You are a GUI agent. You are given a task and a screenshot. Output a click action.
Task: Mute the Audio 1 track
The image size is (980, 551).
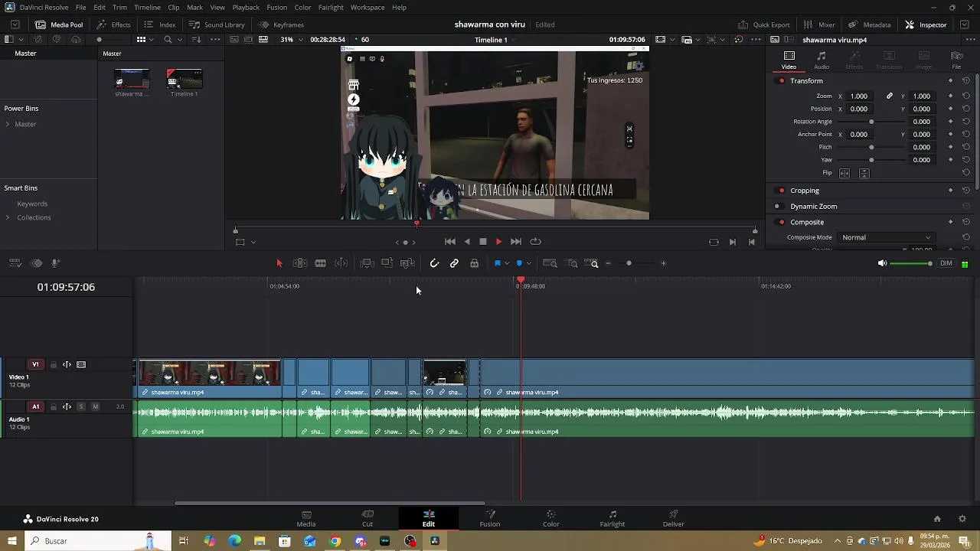95,407
